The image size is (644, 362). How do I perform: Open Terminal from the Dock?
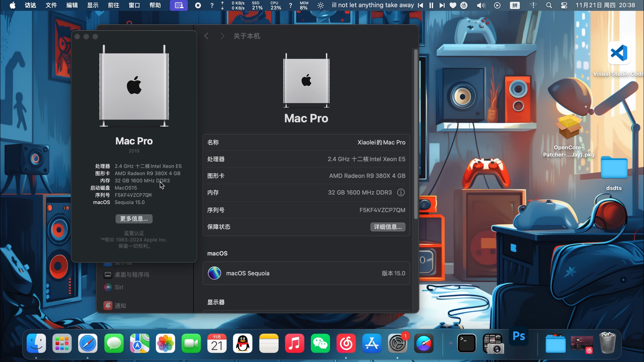(467, 343)
